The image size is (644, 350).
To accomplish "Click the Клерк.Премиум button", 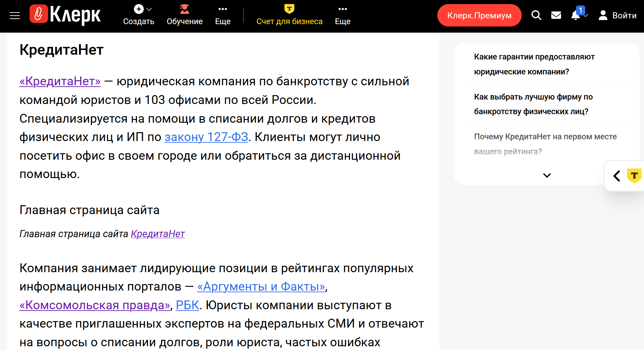I will [479, 15].
